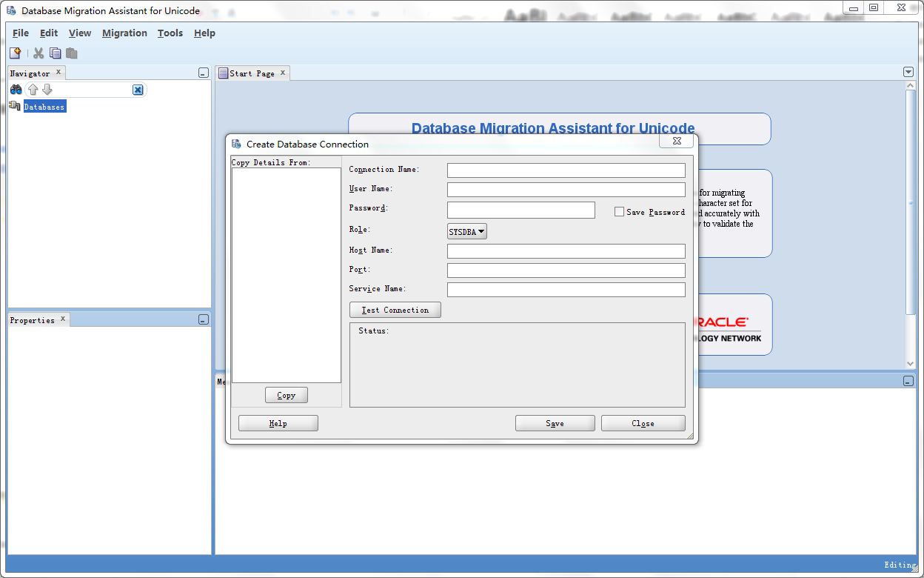Image resolution: width=924 pixels, height=578 pixels.
Task: Close the Properties tab with its x
Action: pos(63,319)
